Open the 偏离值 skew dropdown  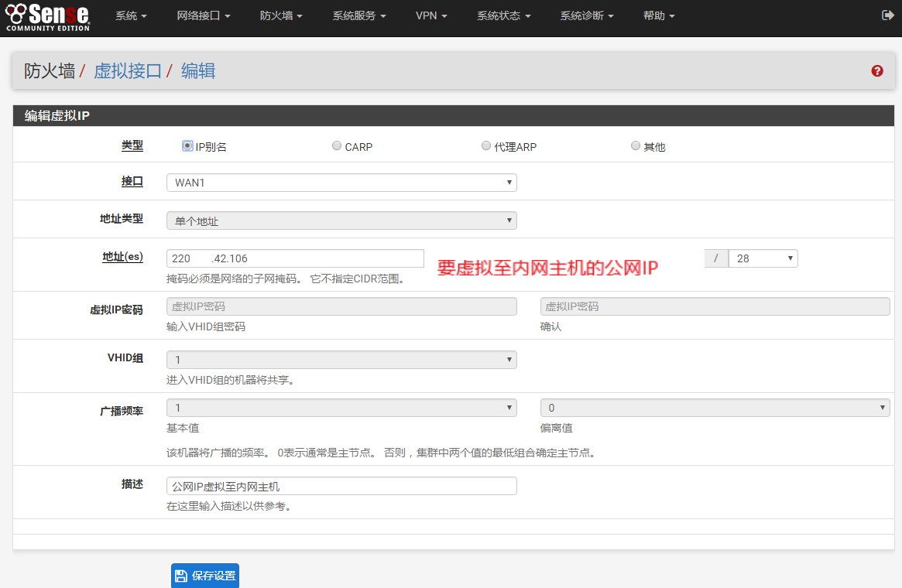coord(715,408)
